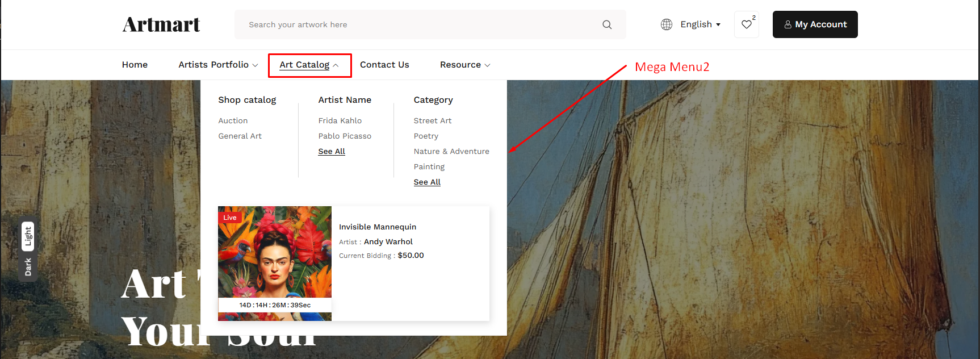Go to the Home menu item
The width and height of the screenshot is (980, 359).
(135, 65)
